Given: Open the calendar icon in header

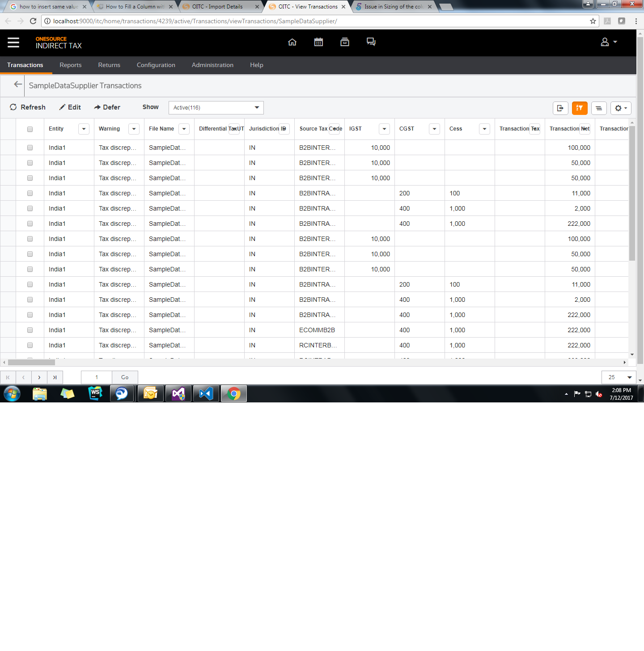Looking at the screenshot, I should (318, 42).
